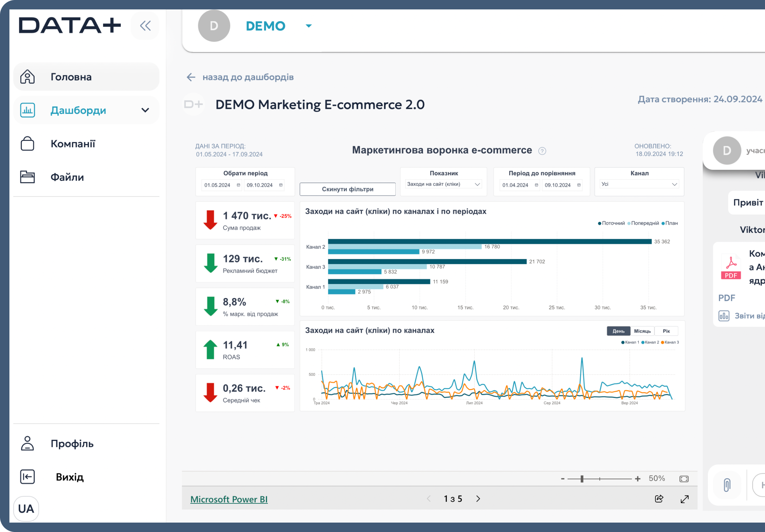Expand the Дашборди menu chevron
Screen dimensions: 765x532
pos(145,110)
